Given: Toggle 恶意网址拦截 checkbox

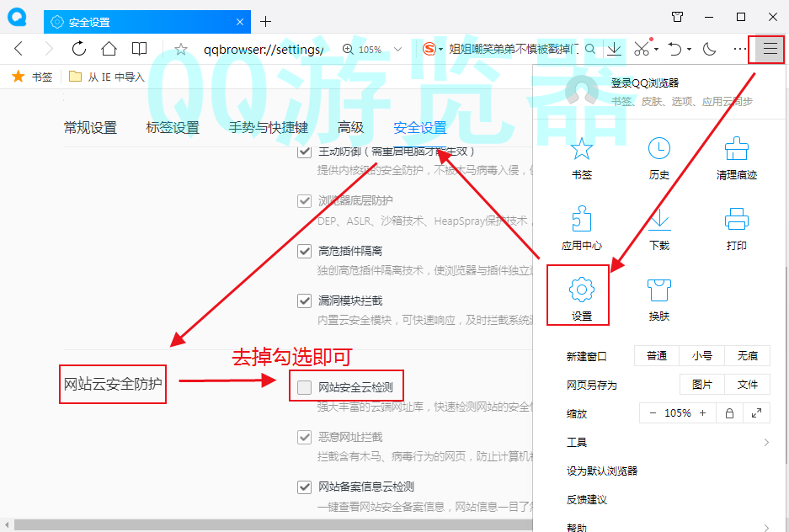Looking at the screenshot, I should 305,437.
